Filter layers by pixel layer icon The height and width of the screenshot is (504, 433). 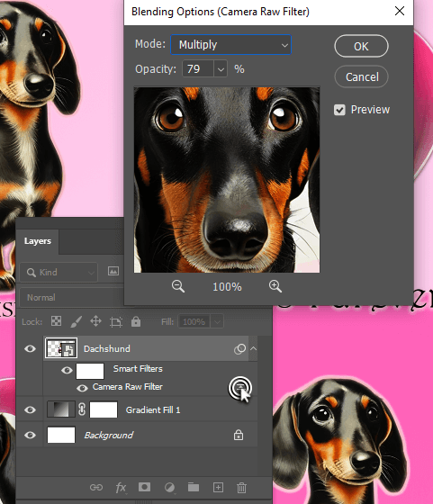113,271
